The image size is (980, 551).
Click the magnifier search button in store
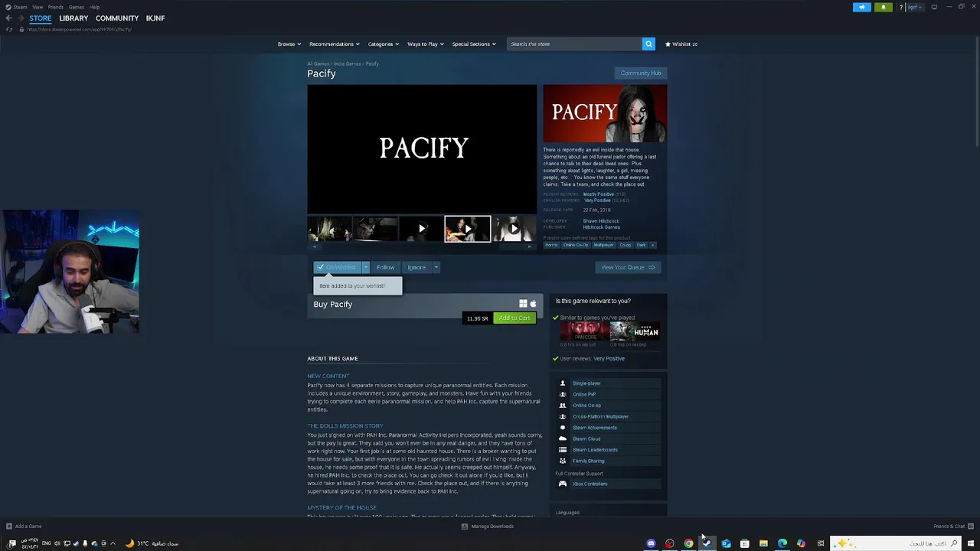click(x=648, y=44)
